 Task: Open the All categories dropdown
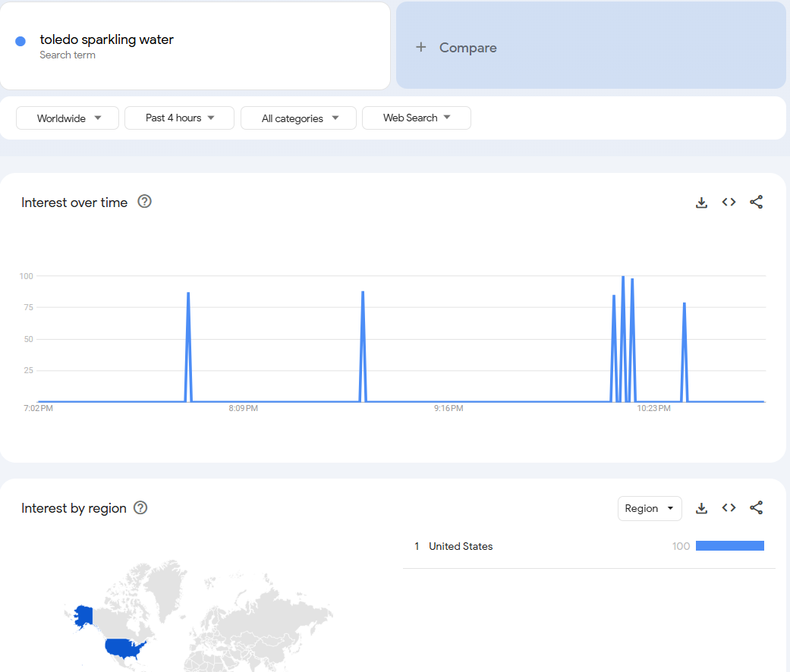[299, 118]
